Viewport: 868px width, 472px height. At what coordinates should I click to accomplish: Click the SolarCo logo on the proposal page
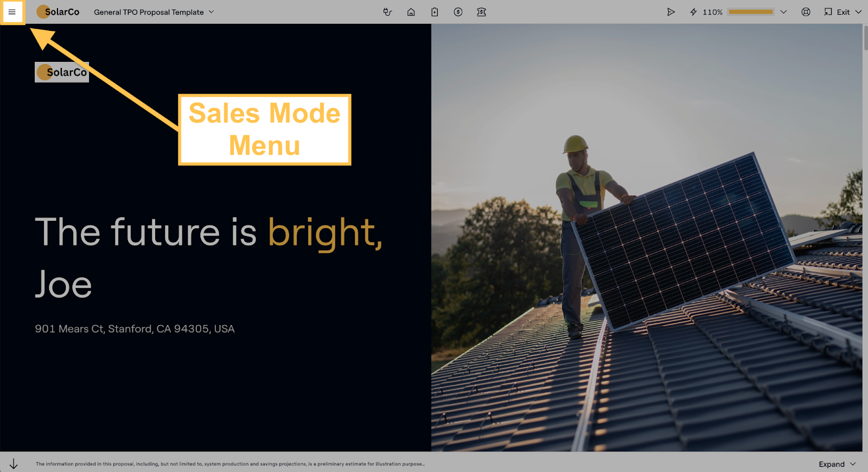62,72
